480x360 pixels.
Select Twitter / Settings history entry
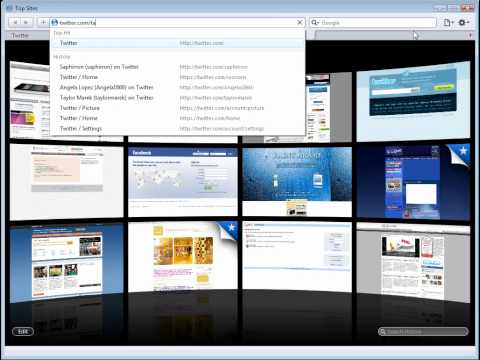click(177, 128)
